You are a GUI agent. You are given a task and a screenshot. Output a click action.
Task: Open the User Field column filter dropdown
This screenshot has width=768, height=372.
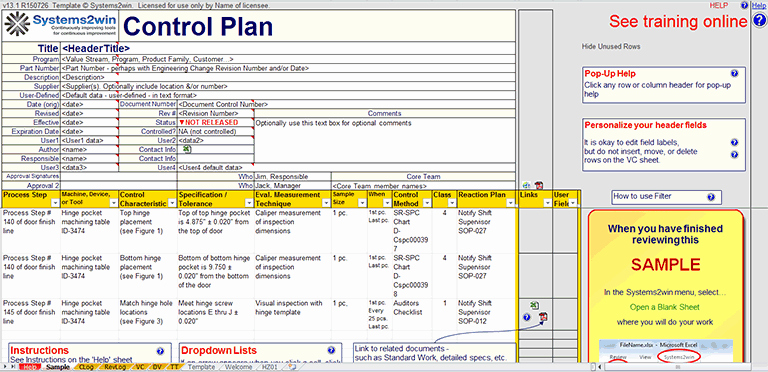point(573,203)
